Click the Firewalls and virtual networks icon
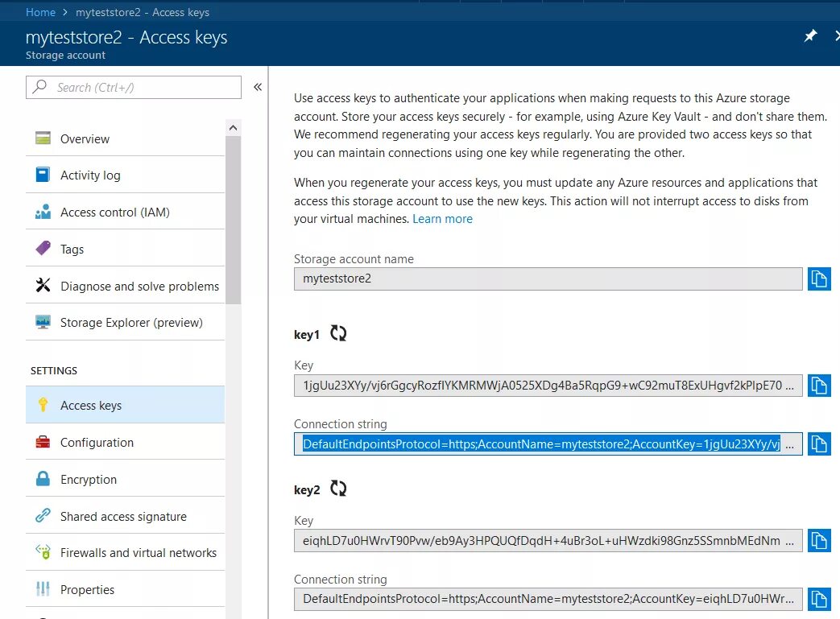840x619 pixels. (43, 551)
